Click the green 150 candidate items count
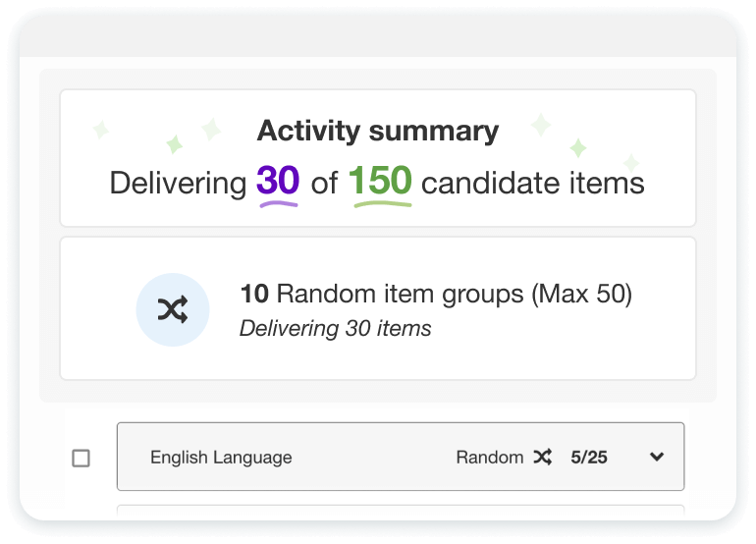Image resolution: width=756 pixels, height=544 pixels. click(380, 182)
